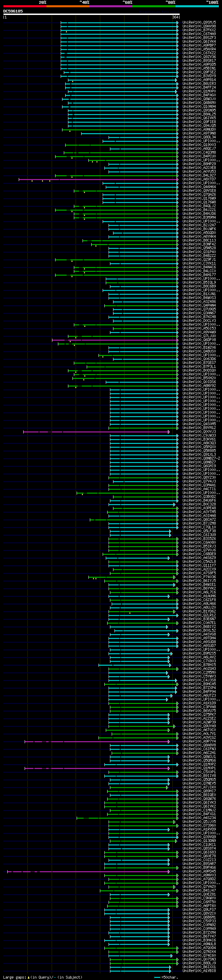Open hit UniRef100_B7FKX2

[x=199, y=30]
